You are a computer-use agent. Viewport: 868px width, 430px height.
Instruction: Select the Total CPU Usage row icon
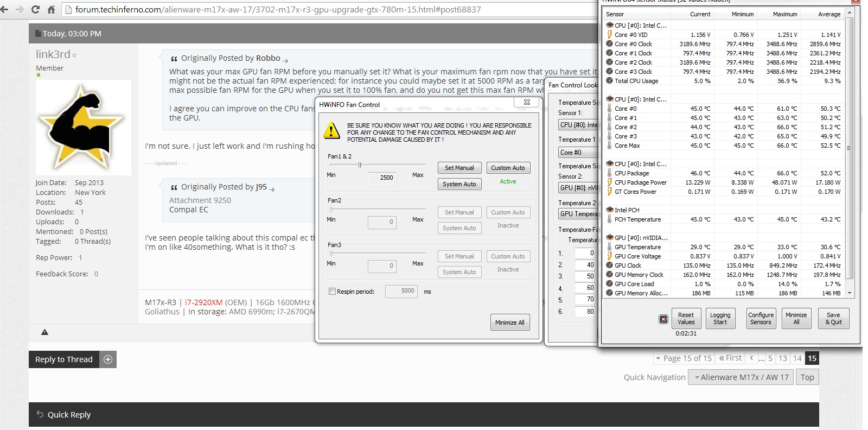tap(610, 81)
